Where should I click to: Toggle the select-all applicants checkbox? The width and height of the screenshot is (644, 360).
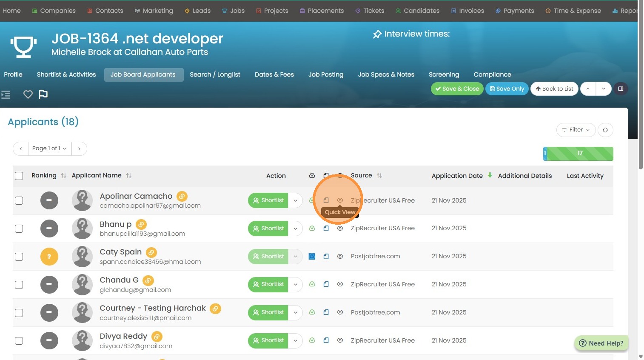pyautogui.click(x=19, y=176)
